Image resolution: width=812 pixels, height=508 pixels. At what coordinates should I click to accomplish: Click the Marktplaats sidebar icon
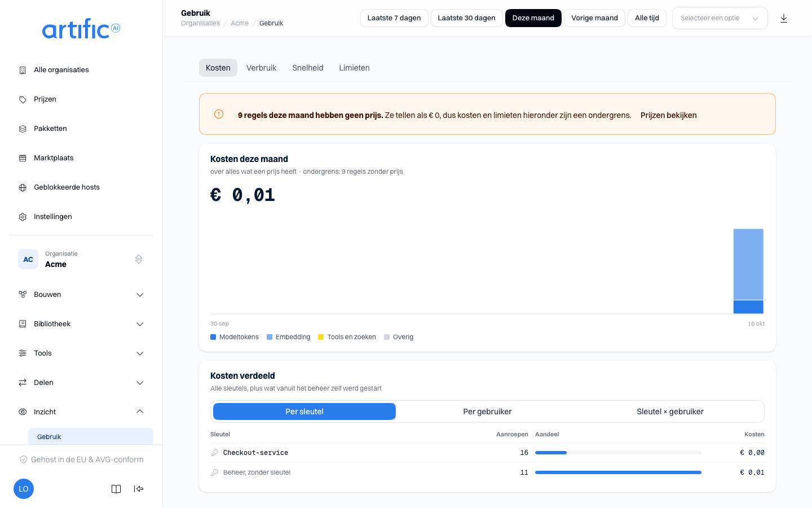click(23, 158)
